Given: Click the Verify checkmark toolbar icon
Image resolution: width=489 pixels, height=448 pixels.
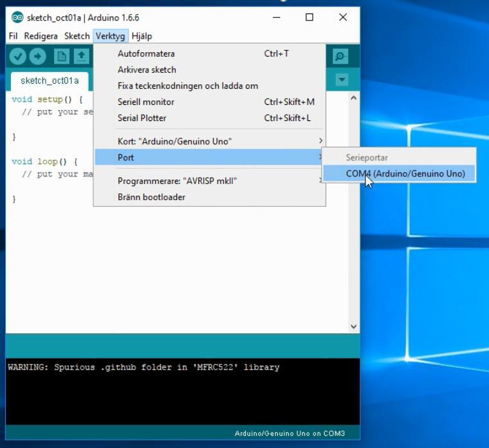Looking at the screenshot, I should pos(17,57).
